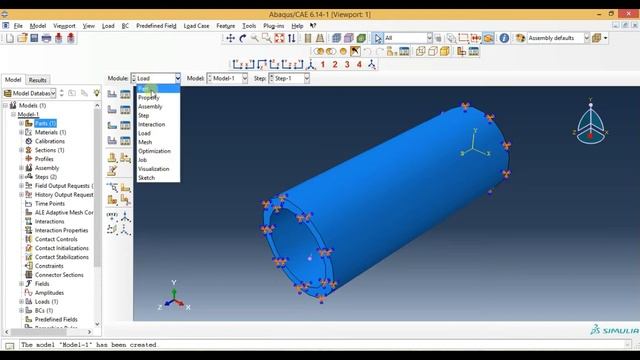Screen dimensions: 640x360
Task: Apply custom view number 4
Action: [360, 64]
